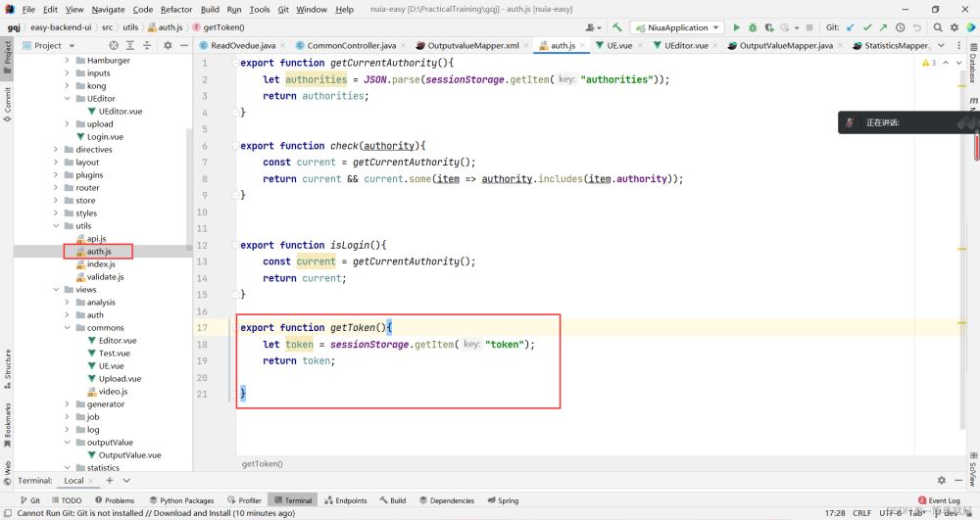Expand the directives folder
980x520 pixels.
(68, 150)
